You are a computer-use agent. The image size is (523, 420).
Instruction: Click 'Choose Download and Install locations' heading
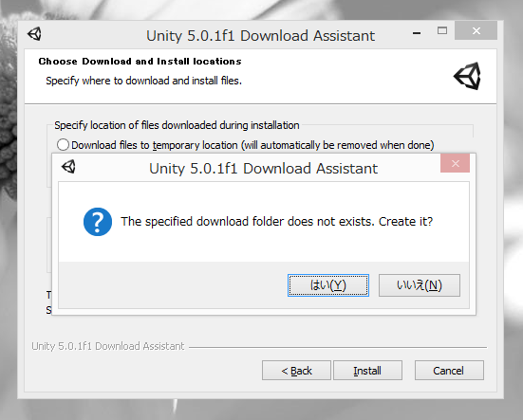point(140,62)
